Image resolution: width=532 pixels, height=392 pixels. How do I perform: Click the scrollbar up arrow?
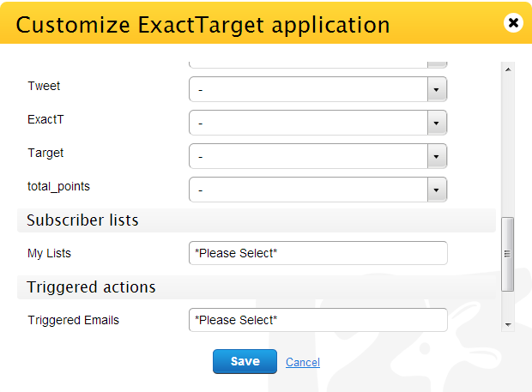508,69
